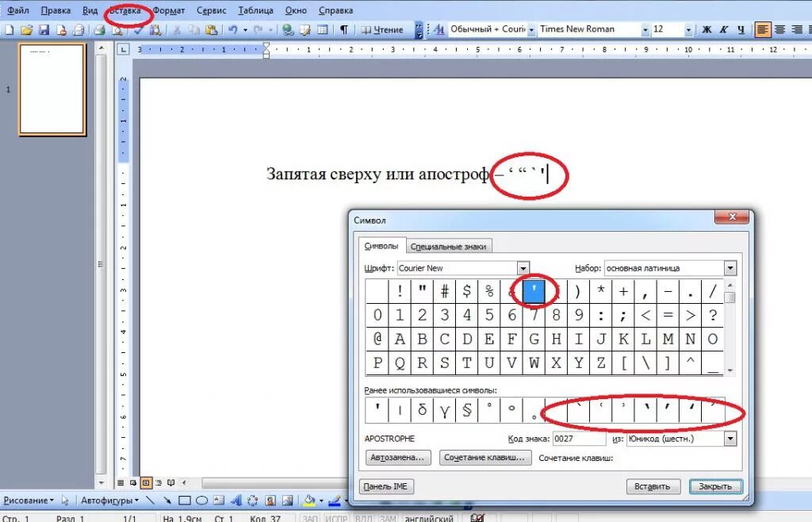The width and height of the screenshot is (812, 522).
Task: Toggle Italic (К) formatting
Action: pos(724,30)
